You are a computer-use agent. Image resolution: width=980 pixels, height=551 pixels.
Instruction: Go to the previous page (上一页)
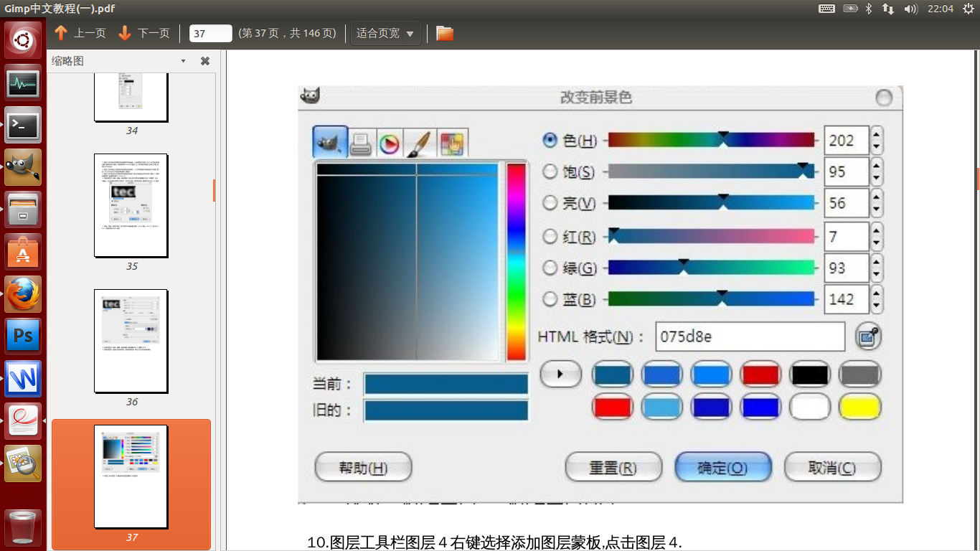pos(80,33)
